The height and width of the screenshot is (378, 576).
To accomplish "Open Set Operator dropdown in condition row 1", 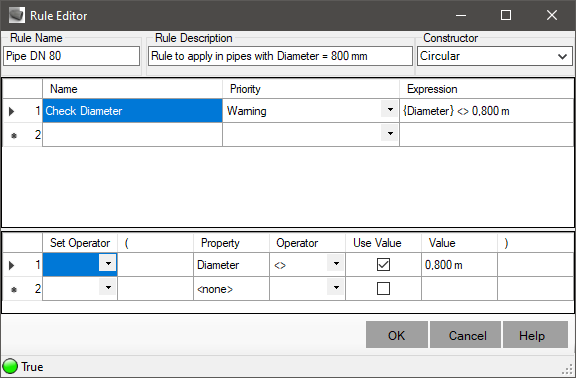I will [108, 263].
